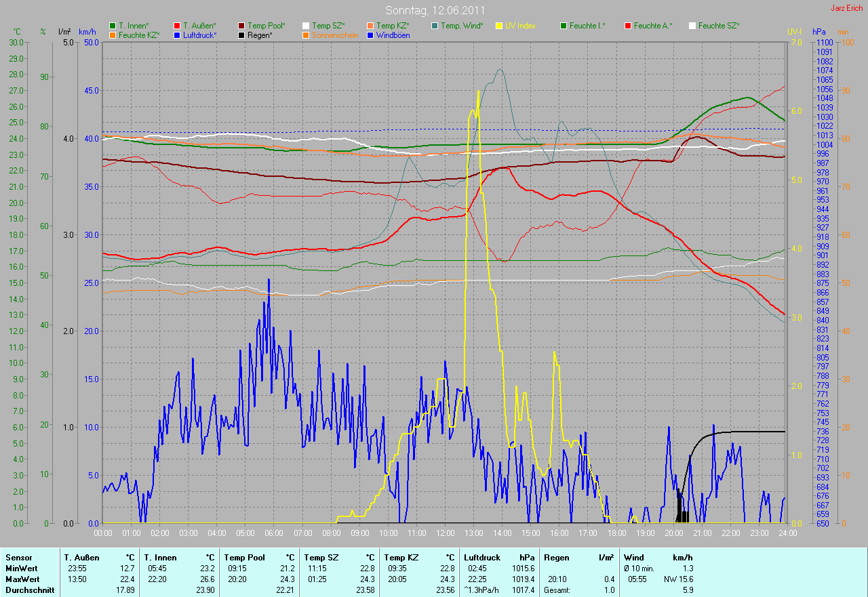Image resolution: width=868 pixels, height=597 pixels.
Task: Click the Feuchte SZ legend label
Action: click(719, 26)
